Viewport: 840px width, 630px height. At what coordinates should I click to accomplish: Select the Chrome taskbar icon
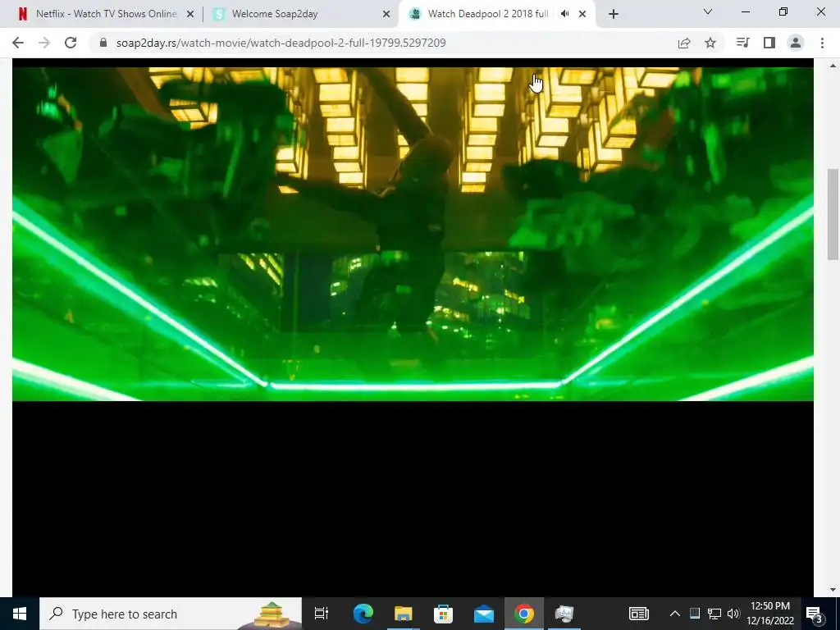pos(524,614)
